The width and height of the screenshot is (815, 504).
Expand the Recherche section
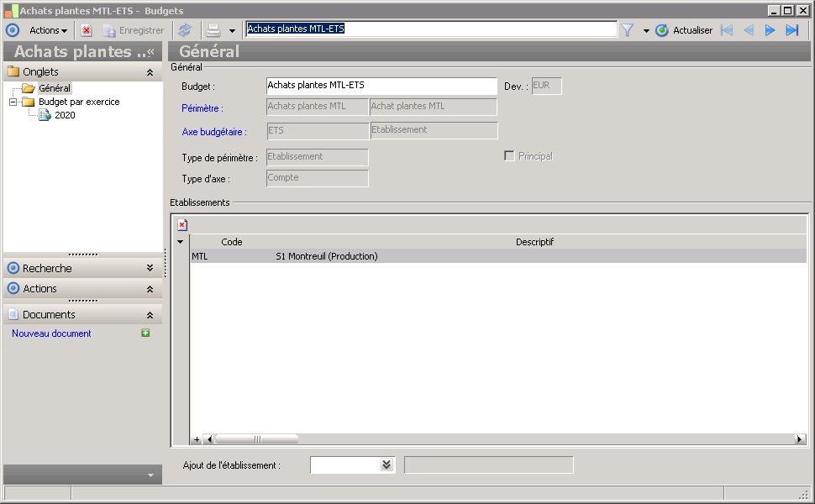[150, 268]
